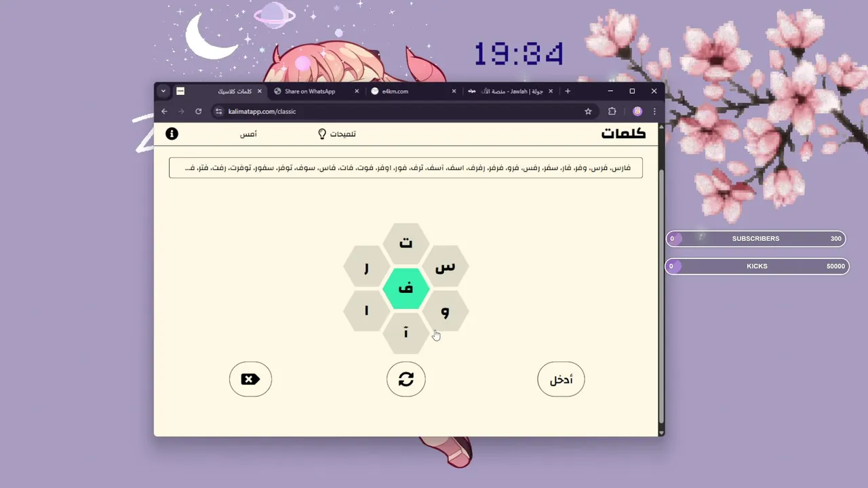Image resolution: width=868 pixels, height=488 pixels.
Task: Select the letter ر hexagon
Action: (x=366, y=266)
